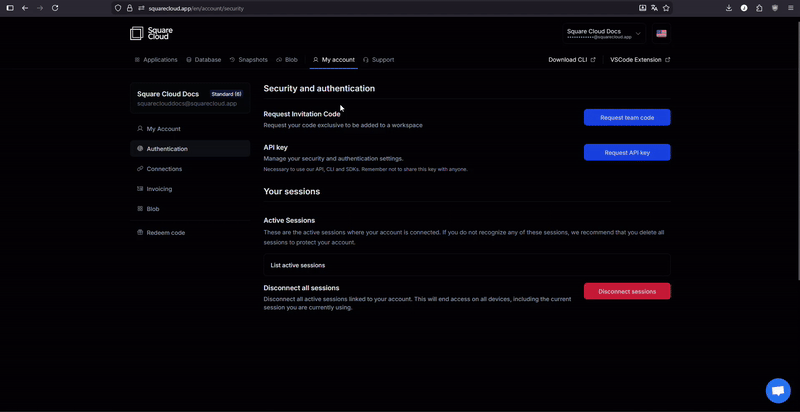Click the shield tracking protection icon
Viewport: 800px width, 412px height.
tap(118, 8)
